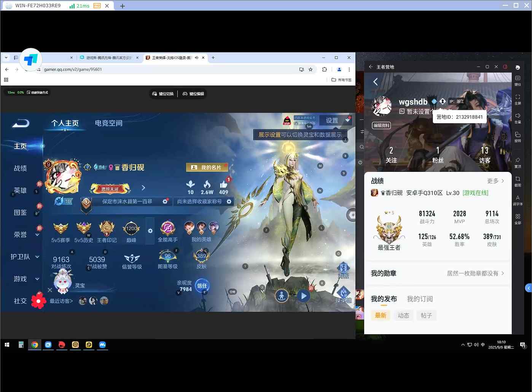Open the 我的名片 button
532x392 pixels.
tap(206, 167)
